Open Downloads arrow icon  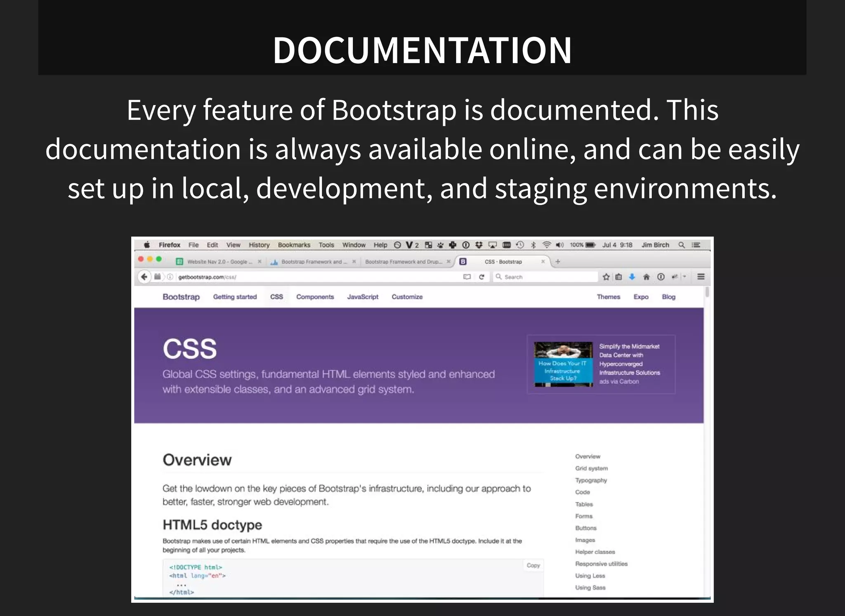coord(632,277)
